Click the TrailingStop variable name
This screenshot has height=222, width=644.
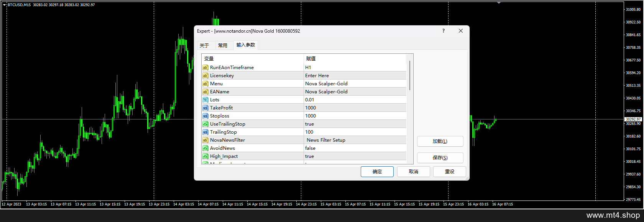223,132
